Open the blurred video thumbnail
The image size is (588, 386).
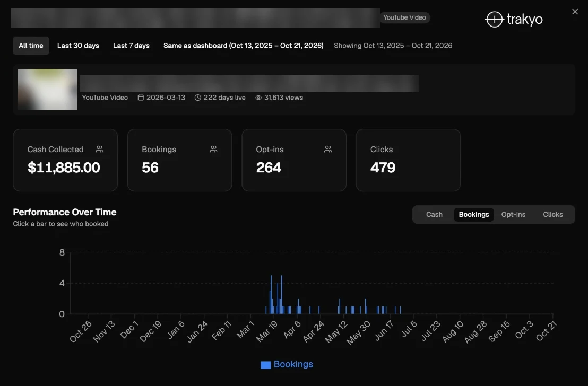click(48, 90)
